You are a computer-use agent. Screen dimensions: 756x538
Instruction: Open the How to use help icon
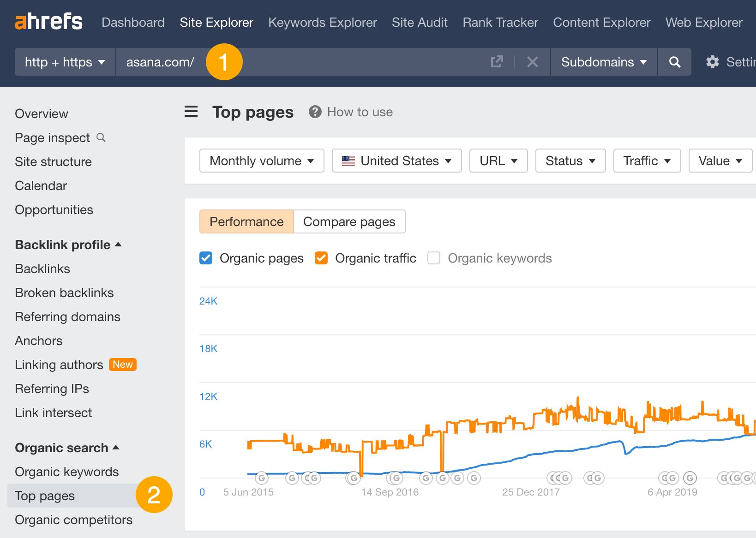tap(314, 112)
